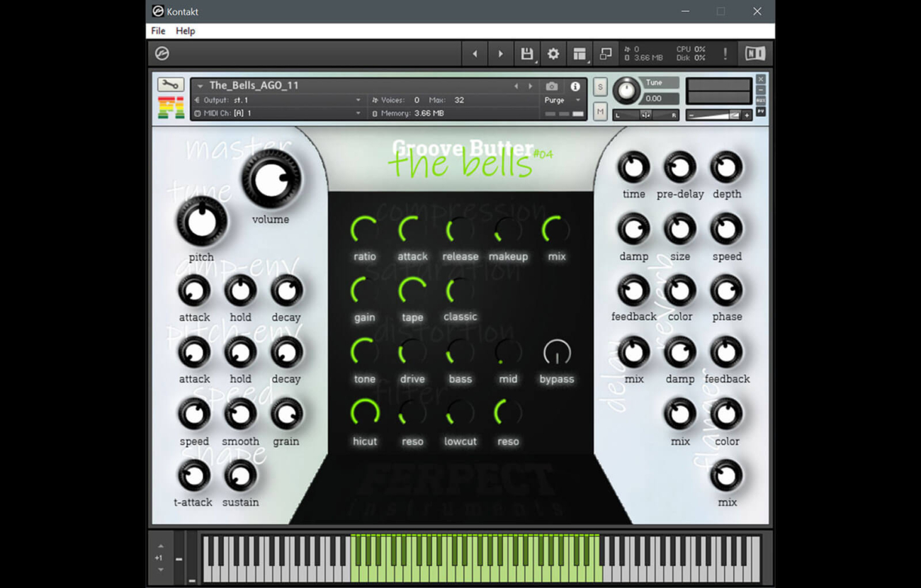Screen dimensions: 921x588
Task: Adjust the header volume slider
Action: (x=719, y=115)
